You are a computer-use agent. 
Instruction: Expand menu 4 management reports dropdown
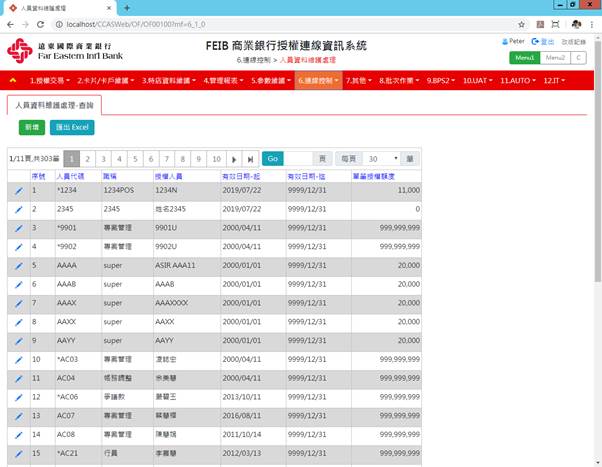223,81
